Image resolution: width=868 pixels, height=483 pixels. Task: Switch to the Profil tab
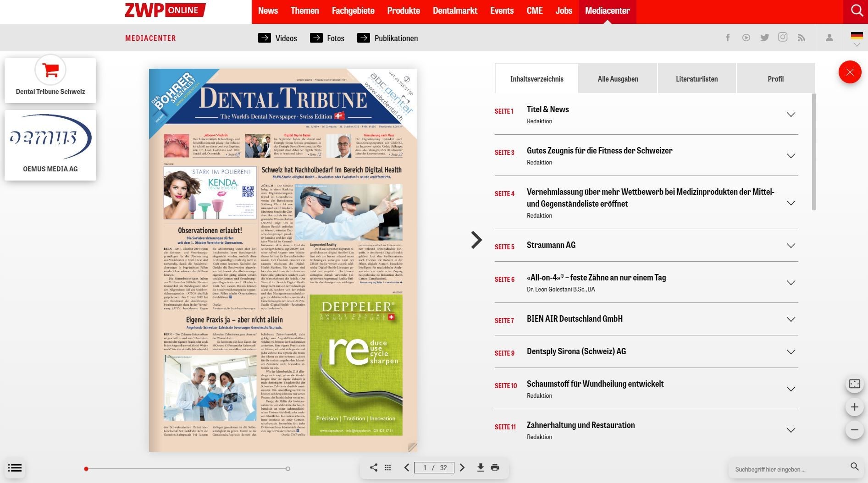[x=775, y=79]
